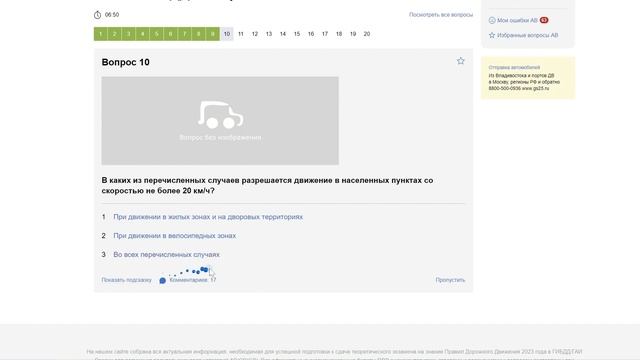Screen dimensions: 640x360
Task: Go to question 2 in the navigator
Action: click(115, 34)
